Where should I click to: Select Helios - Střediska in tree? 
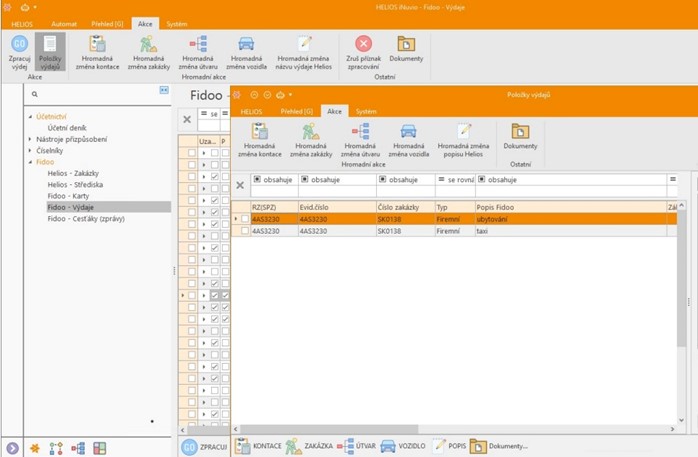(75, 185)
